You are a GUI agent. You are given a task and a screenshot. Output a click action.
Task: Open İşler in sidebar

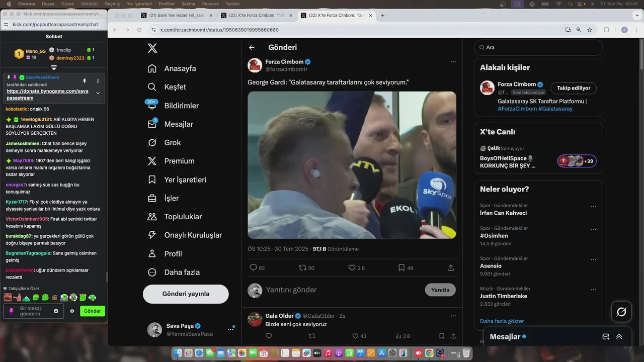coord(163,198)
